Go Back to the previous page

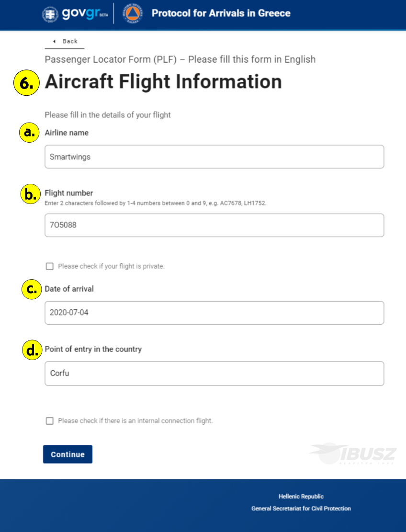pyautogui.click(x=65, y=41)
